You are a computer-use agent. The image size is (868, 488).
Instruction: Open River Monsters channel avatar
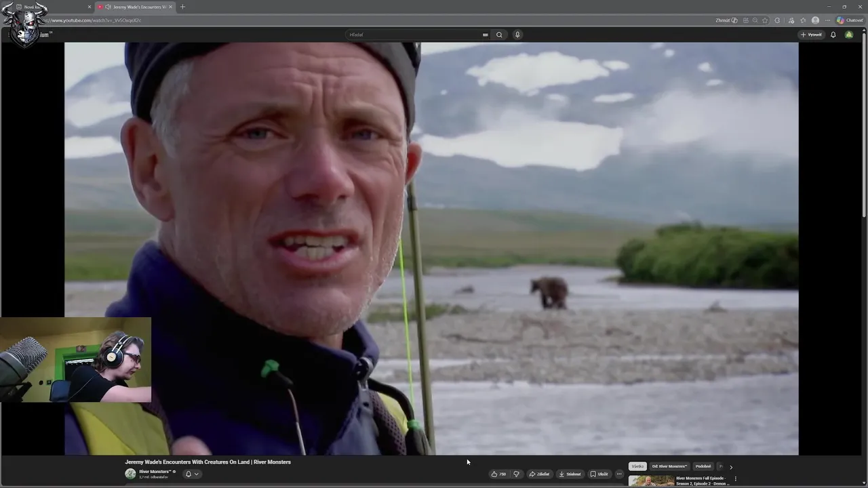point(130,474)
